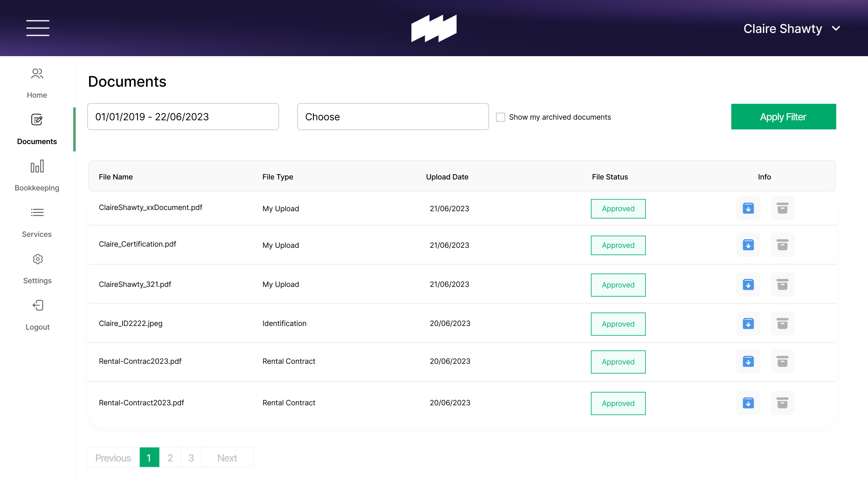
Task: Click file name Rental-Contrac2023.pdf
Action: [140, 361]
